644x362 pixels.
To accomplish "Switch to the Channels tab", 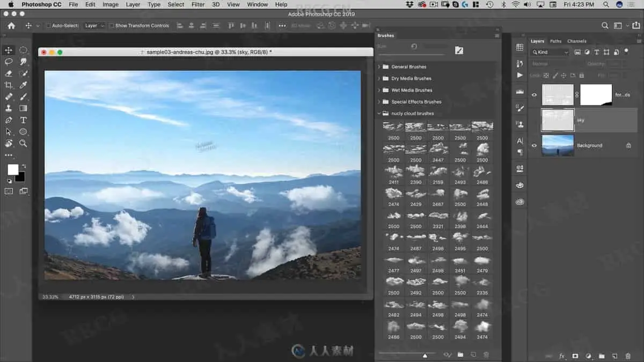I will point(577,41).
